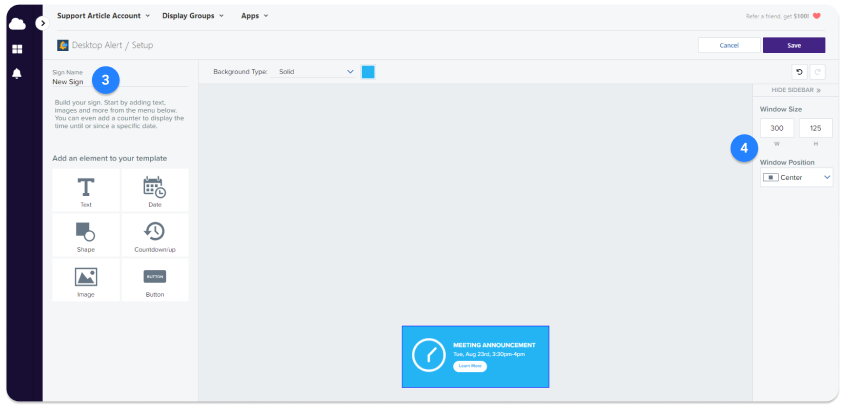This screenshot has width=849, height=411.
Task: Open the blue background color swatch
Action: 368,72
